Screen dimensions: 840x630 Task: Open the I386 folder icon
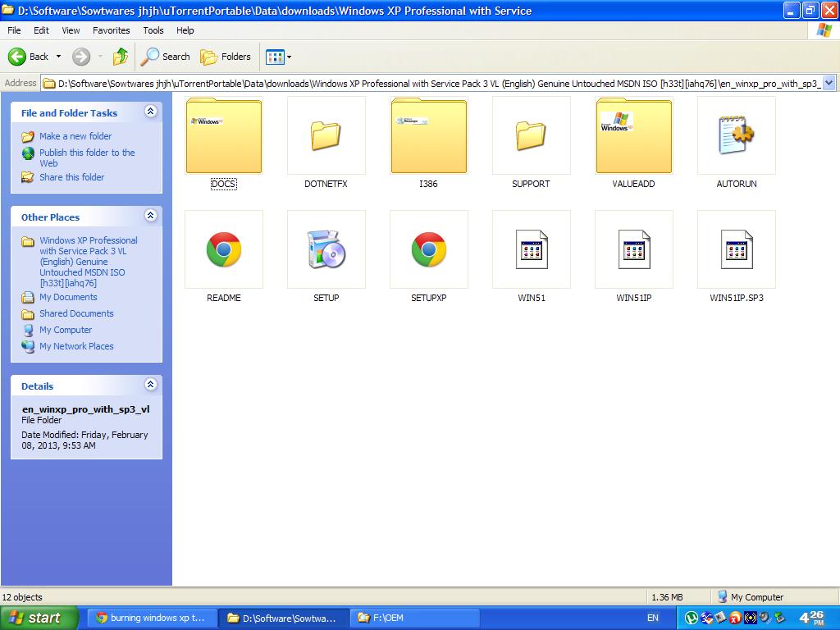click(x=428, y=135)
